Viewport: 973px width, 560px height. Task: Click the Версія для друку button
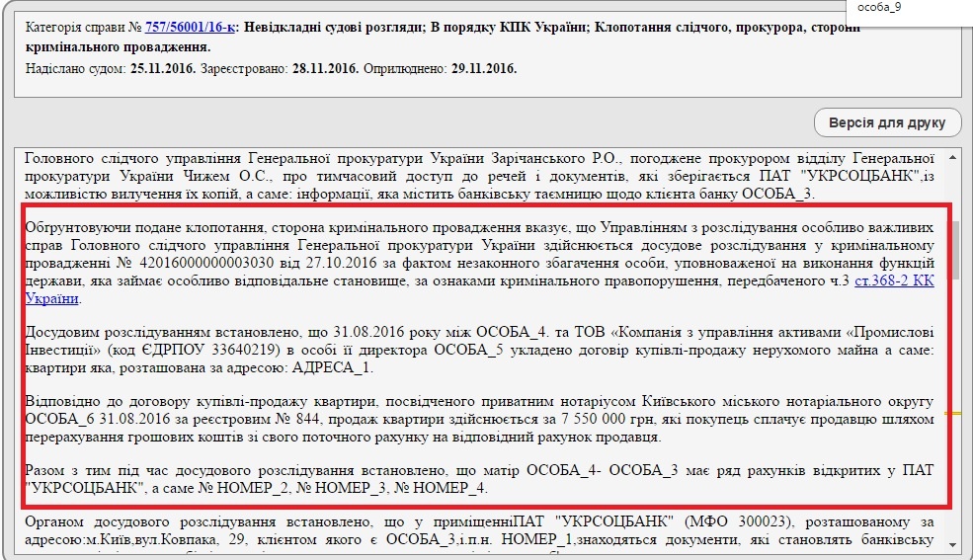887,122
